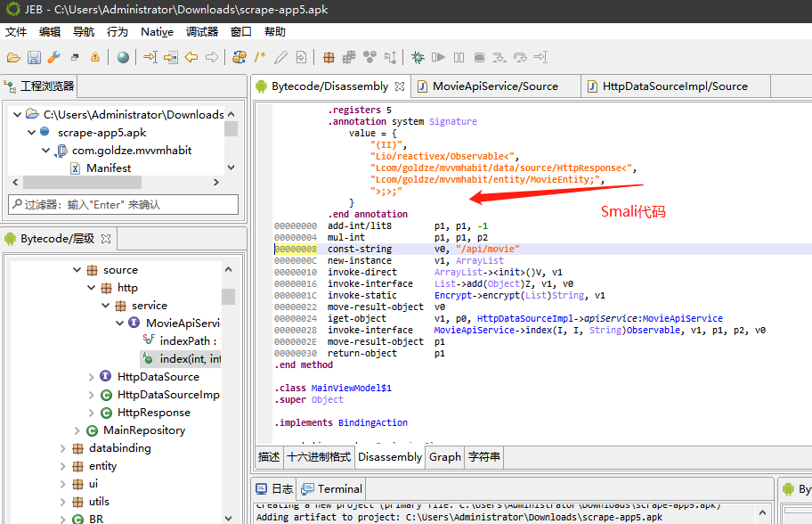Switch to the MovieApiService/Source tab
The image size is (812, 524).
click(496, 86)
